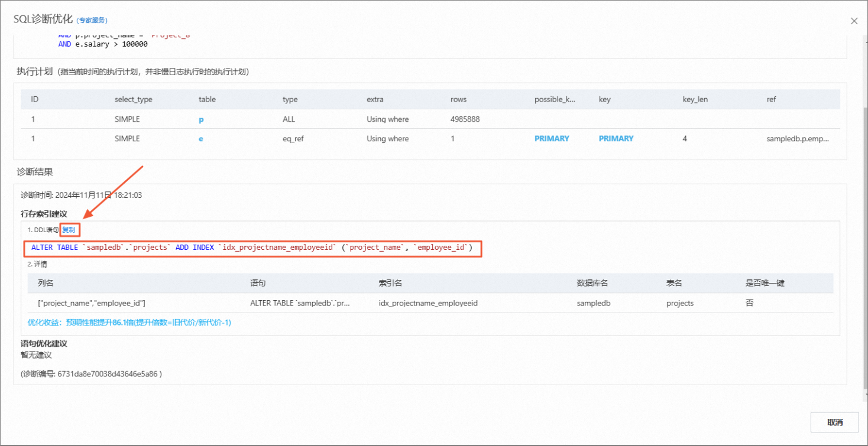Viewport: 868px width, 446px height.
Task: Click the 复制 link next to DDL语句
Action: (69, 230)
